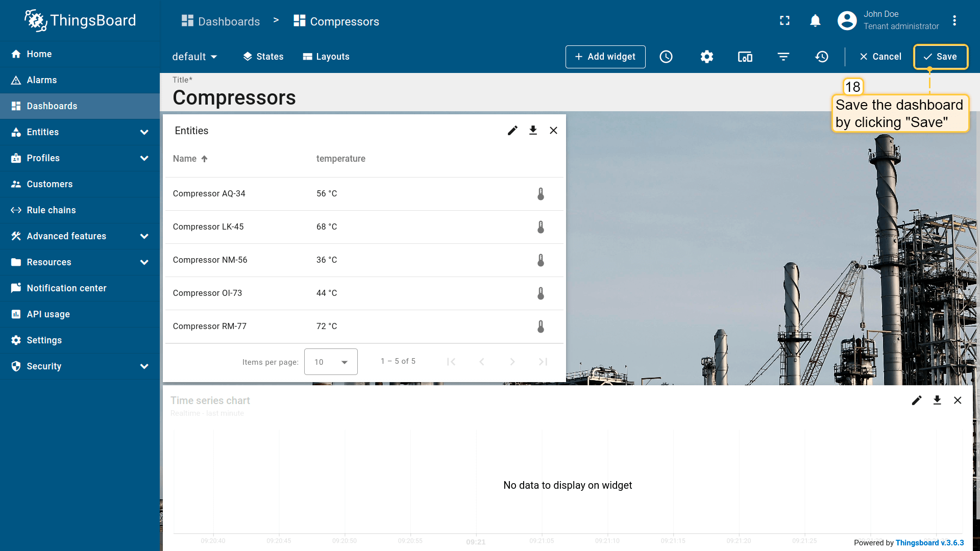Open entity aliases icon in toolbar

(x=745, y=57)
